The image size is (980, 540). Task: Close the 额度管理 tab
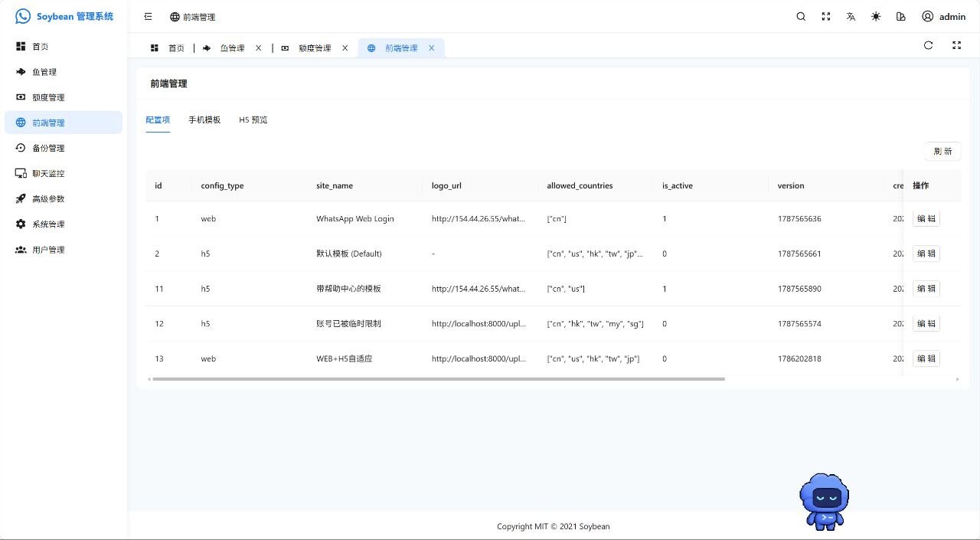click(345, 48)
